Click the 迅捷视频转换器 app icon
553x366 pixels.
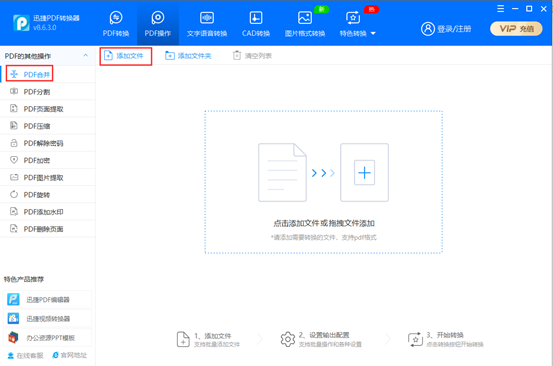click(x=13, y=318)
